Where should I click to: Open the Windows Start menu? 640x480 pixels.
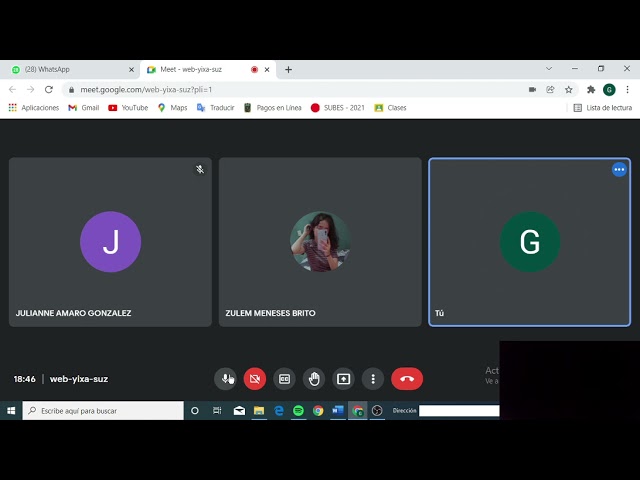click(x=11, y=411)
